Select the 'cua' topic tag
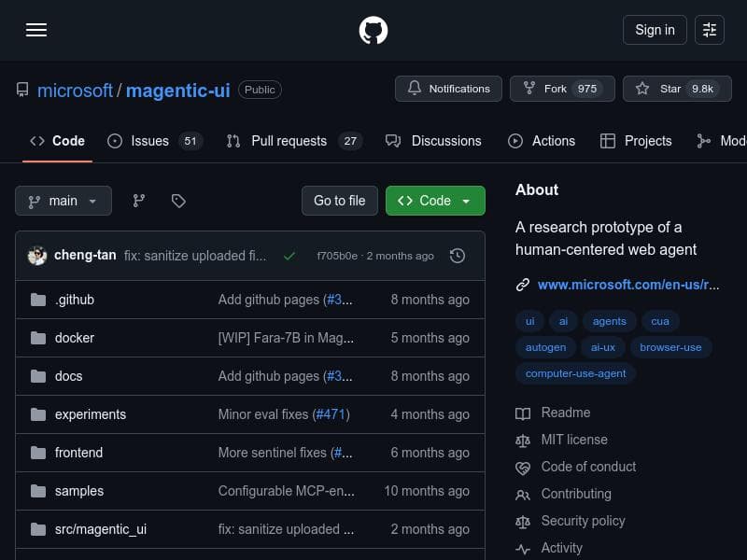The height and width of the screenshot is (560, 747). coord(660,321)
